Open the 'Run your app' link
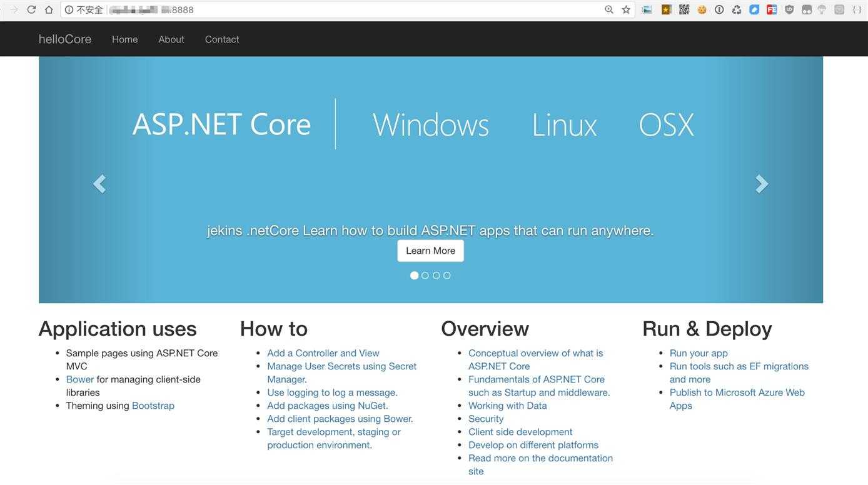This screenshot has width=868, height=485. [699, 353]
